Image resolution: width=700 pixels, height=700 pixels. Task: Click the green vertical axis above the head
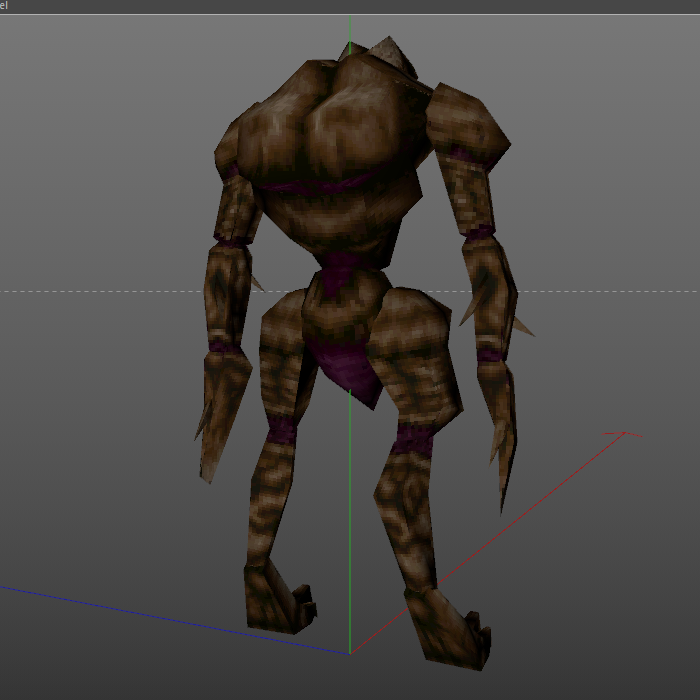click(x=350, y=28)
